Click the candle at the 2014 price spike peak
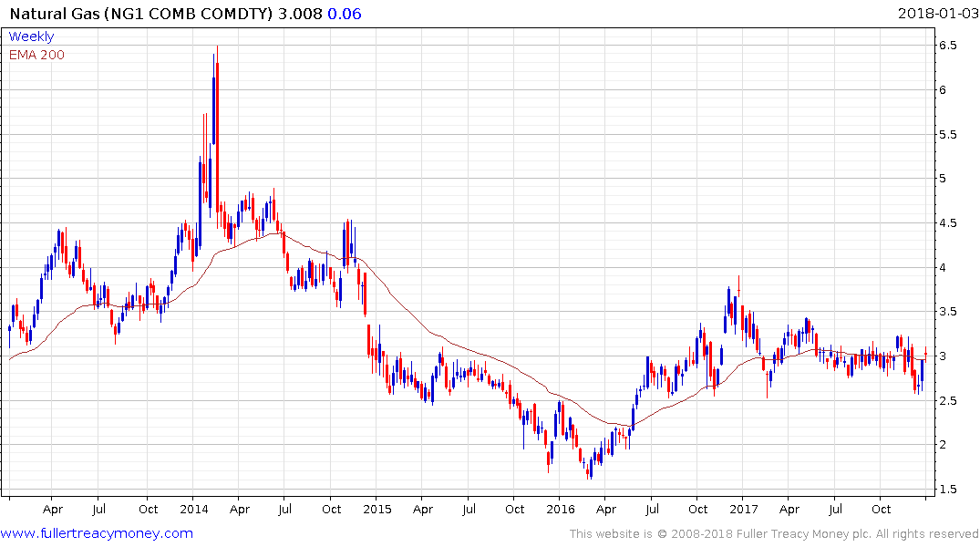This screenshot has width=980, height=547. [217, 138]
